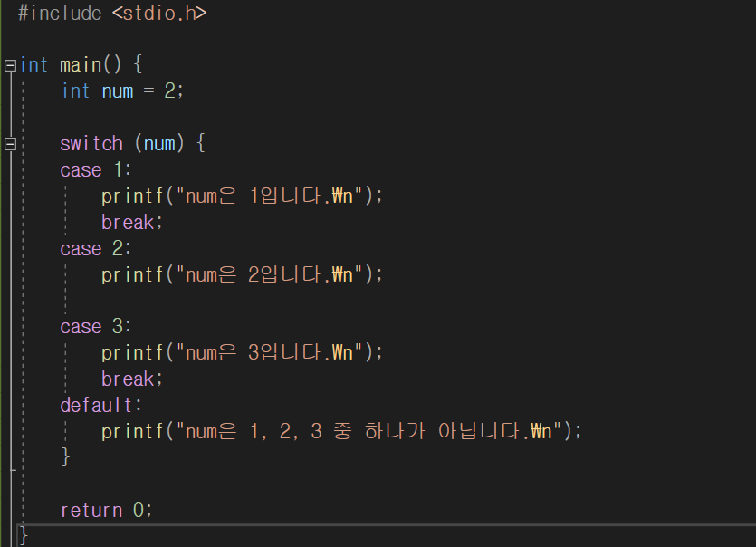Image resolution: width=756 pixels, height=547 pixels.
Task: Click the break statement under case 3
Action: 132,379
